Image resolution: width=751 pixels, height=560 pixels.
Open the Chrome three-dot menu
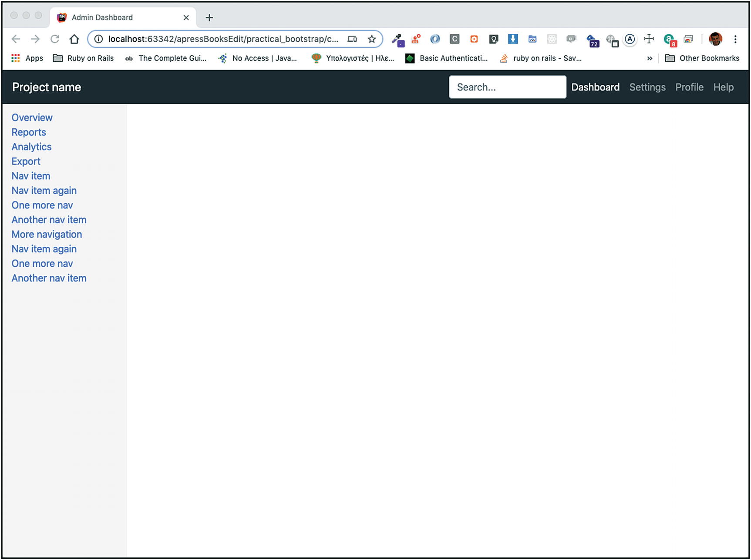pyautogui.click(x=735, y=39)
